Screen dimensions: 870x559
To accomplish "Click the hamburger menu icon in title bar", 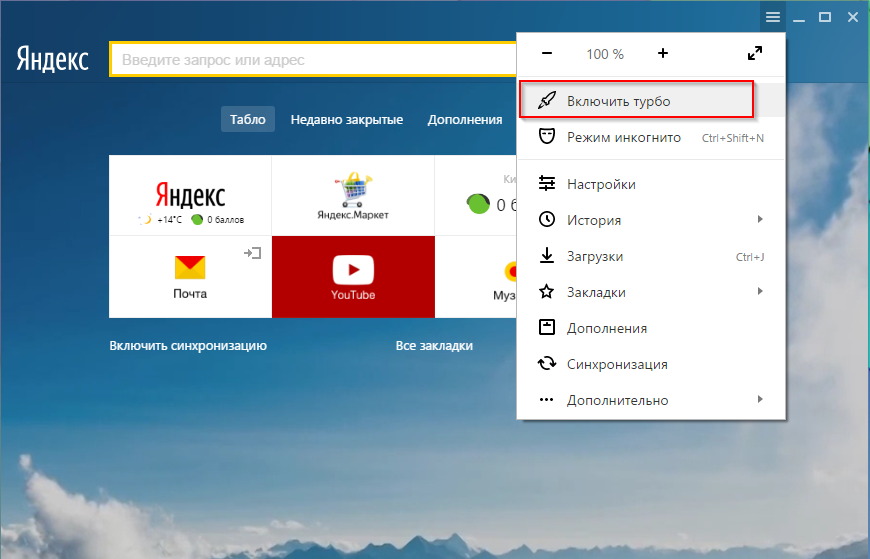I will pyautogui.click(x=772, y=17).
